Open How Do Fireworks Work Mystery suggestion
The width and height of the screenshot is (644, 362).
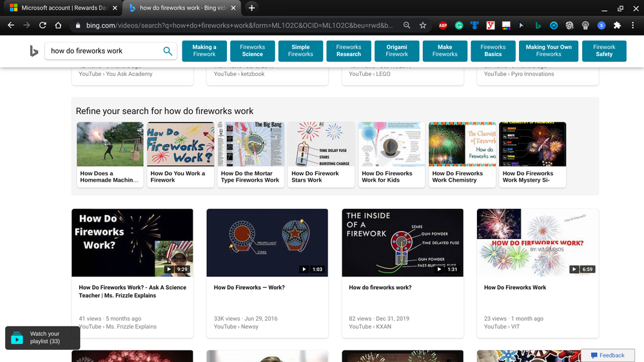[x=532, y=155]
